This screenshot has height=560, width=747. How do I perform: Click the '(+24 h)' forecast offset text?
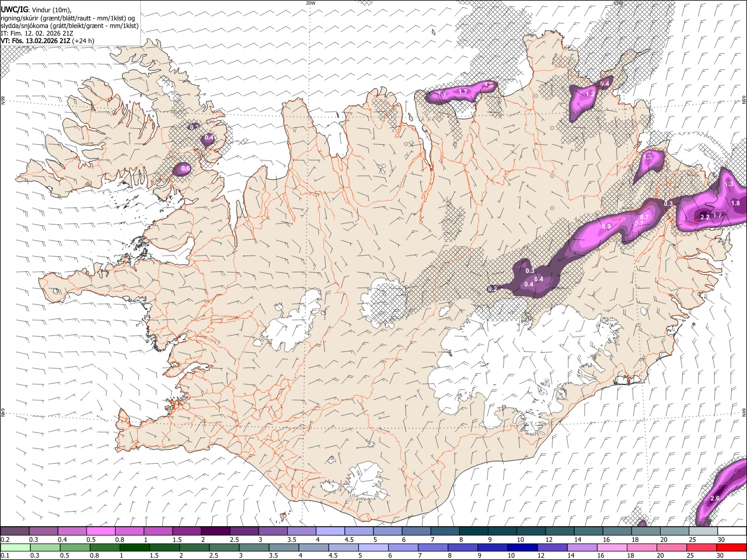[83, 41]
